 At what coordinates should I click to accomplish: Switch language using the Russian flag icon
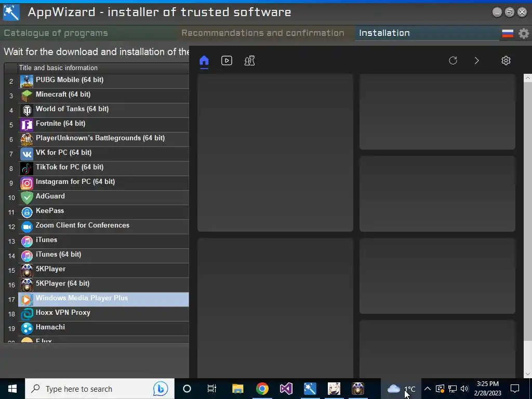pos(508,33)
